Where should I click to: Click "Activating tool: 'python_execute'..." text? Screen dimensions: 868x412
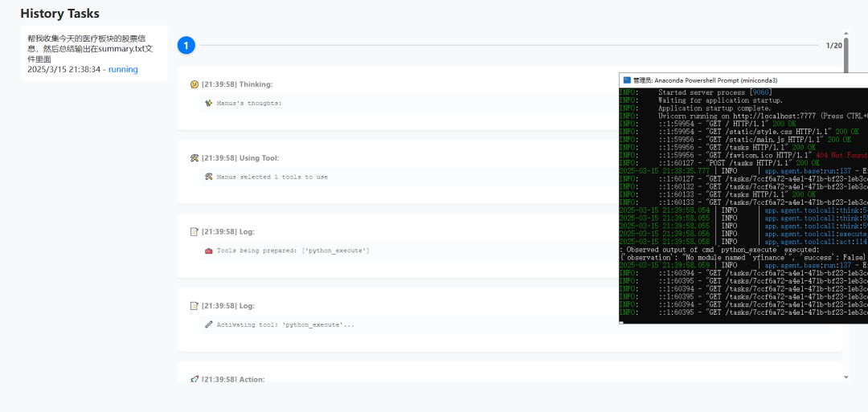(x=285, y=324)
